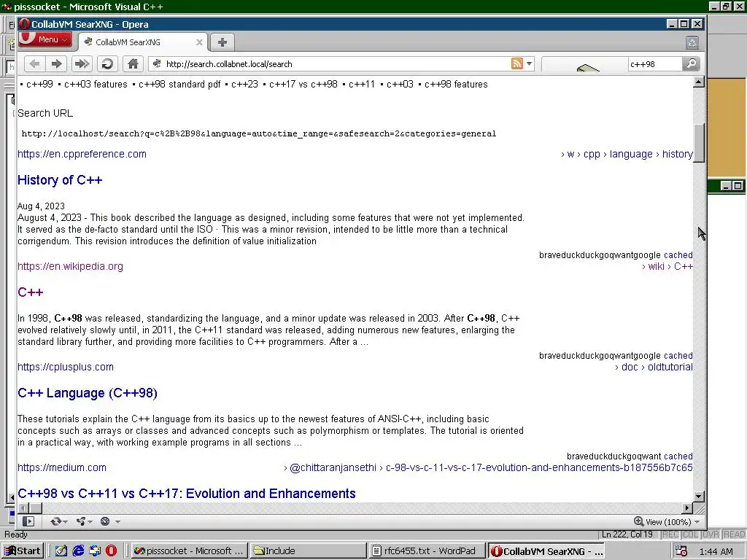
Task: Click the 'c++98 features' suggestion
Action: (x=456, y=85)
